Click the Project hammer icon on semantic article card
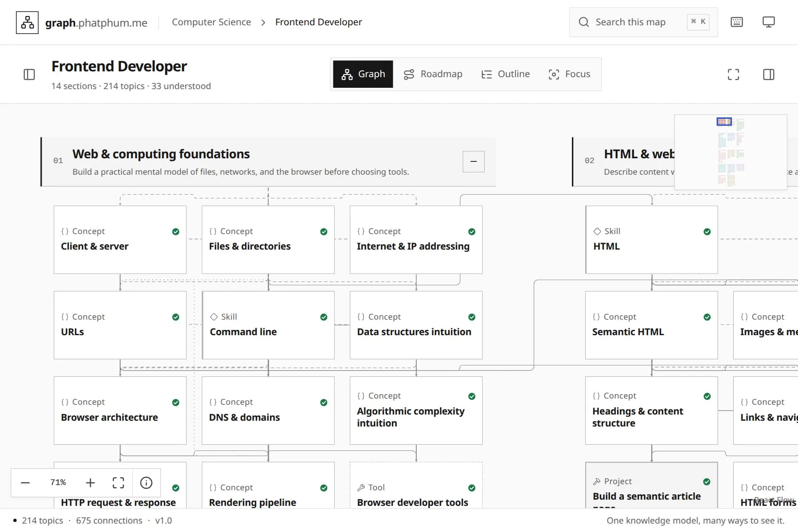798x532 pixels. point(597,481)
